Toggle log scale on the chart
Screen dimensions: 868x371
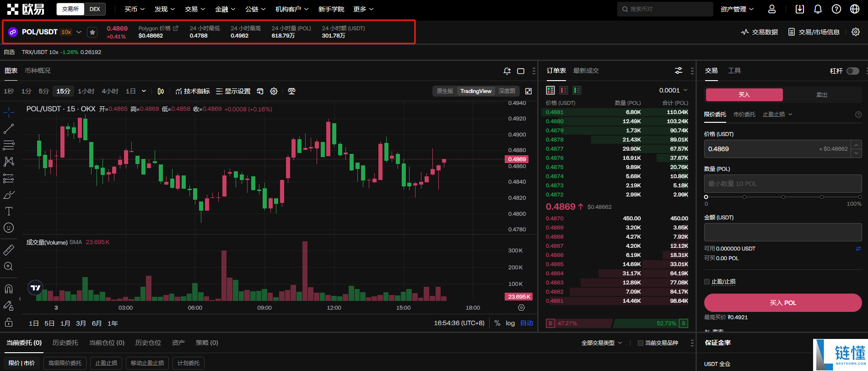click(x=510, y=323)
